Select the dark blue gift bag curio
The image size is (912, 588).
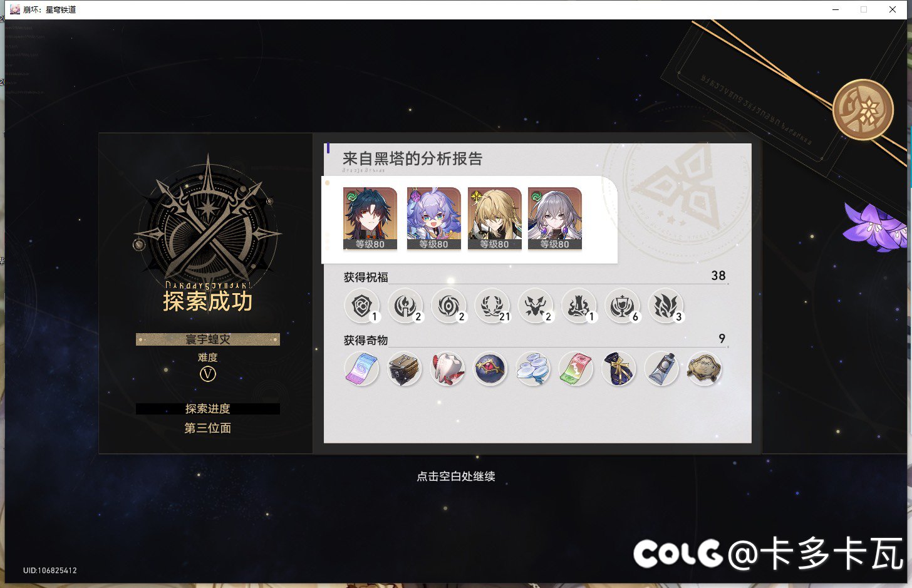[x=619, y=369]
